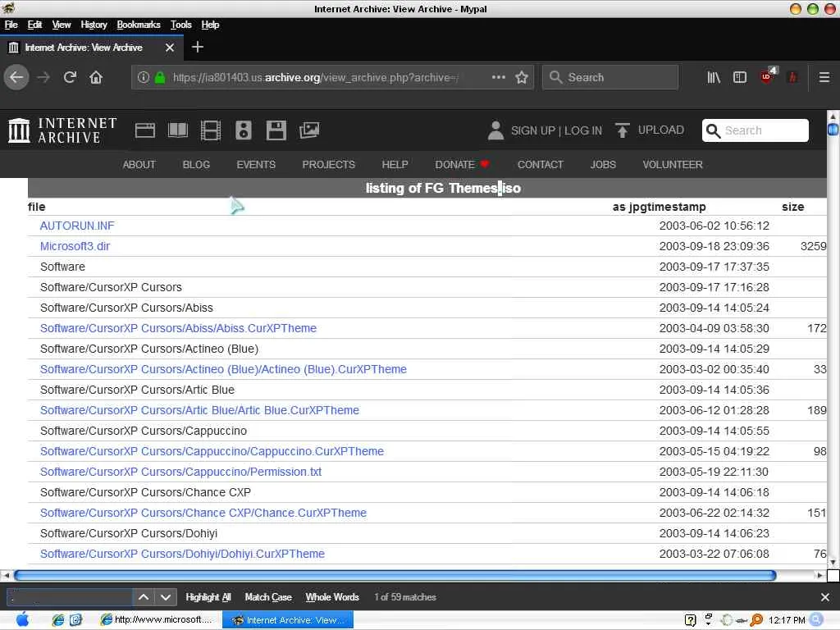Image resolution: width=840 pixels, height=630 pixels.
Task: Close the Internet Archive tab
Action: (170, 48)
